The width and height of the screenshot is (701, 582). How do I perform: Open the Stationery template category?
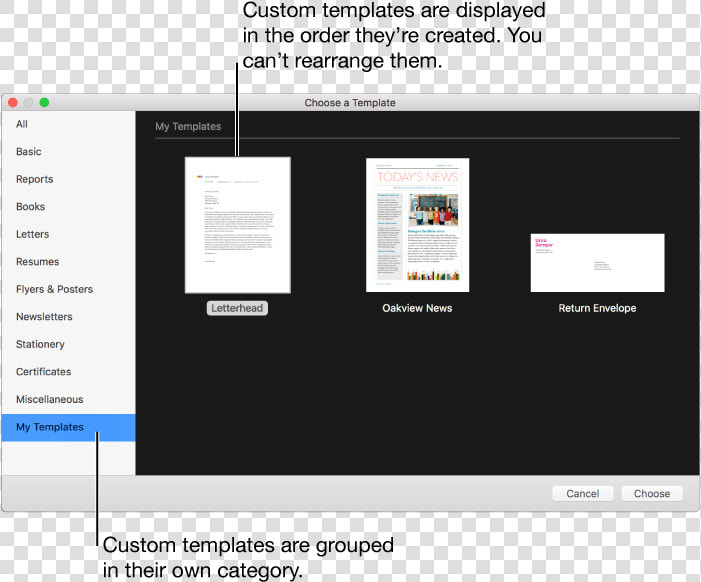point(68,345)
